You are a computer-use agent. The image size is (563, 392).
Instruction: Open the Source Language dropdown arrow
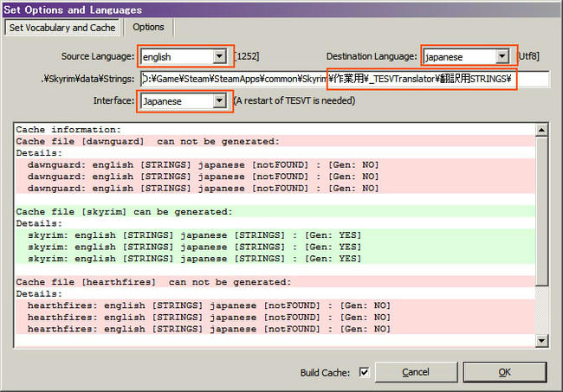[x=219, y=56]
